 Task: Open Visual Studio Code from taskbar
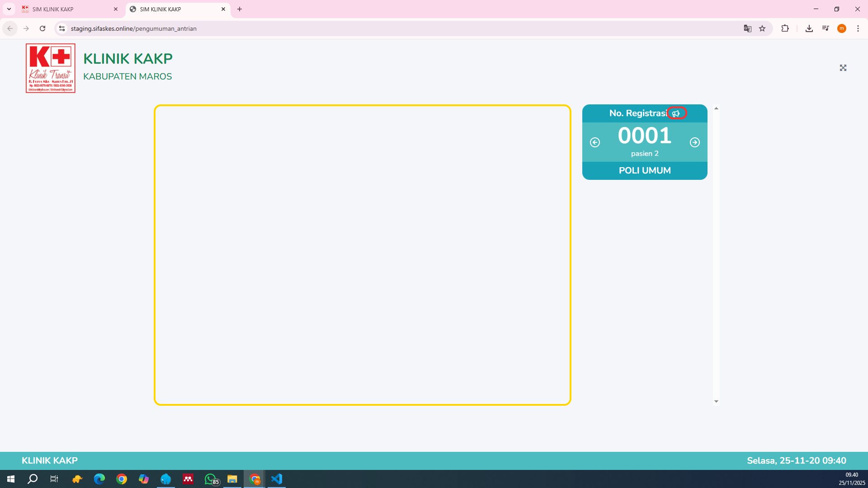[277, 479]
